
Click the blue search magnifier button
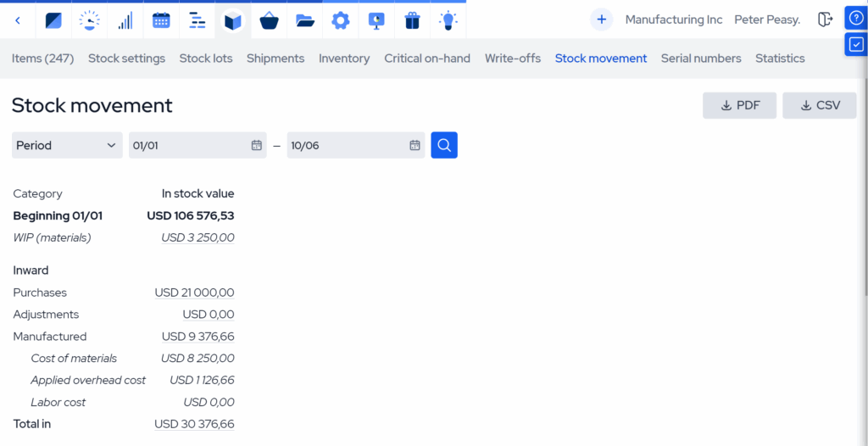pos(444,145)
